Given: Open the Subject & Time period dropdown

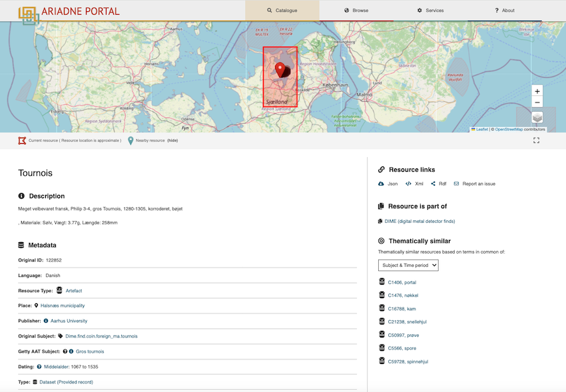Looking at the screenshot, I should point(408,265).
